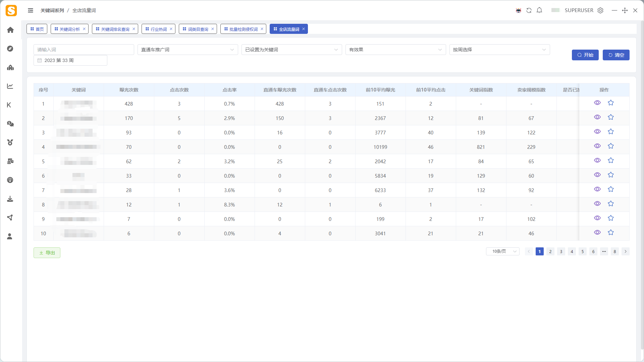Image resolution: width=644 pixels, height=362 pixels.
Task: Go to page 5
Action: pos(582,251)
